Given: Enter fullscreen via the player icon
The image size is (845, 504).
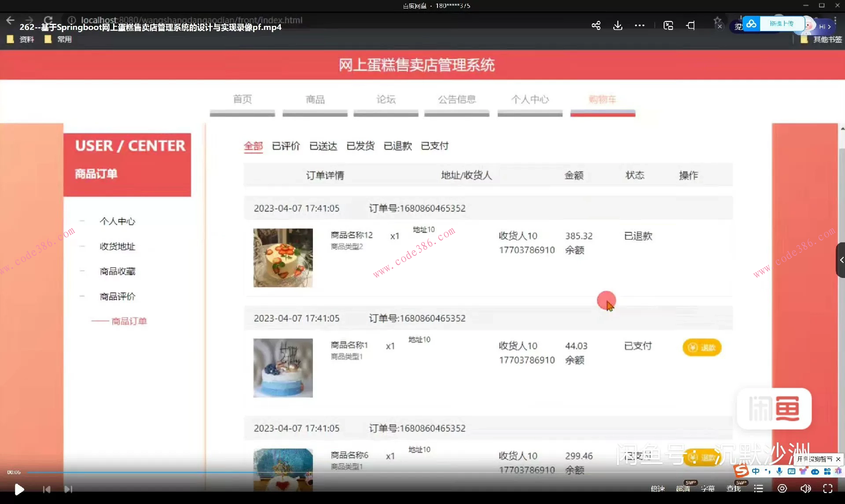Looking at the screenshot, I should tap(828, 488).
